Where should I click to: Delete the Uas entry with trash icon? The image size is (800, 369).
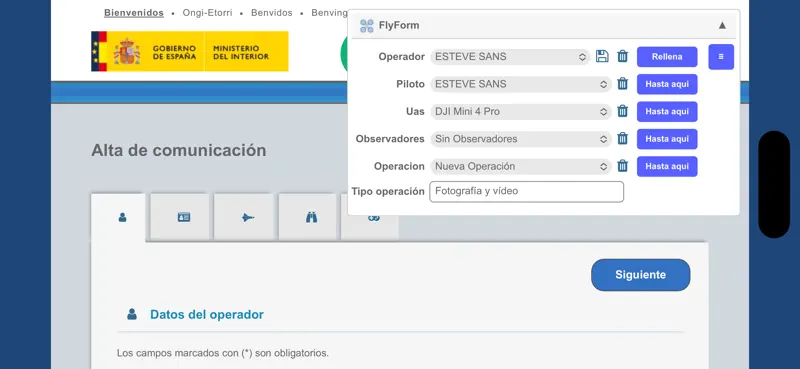(x=622, y=111)
